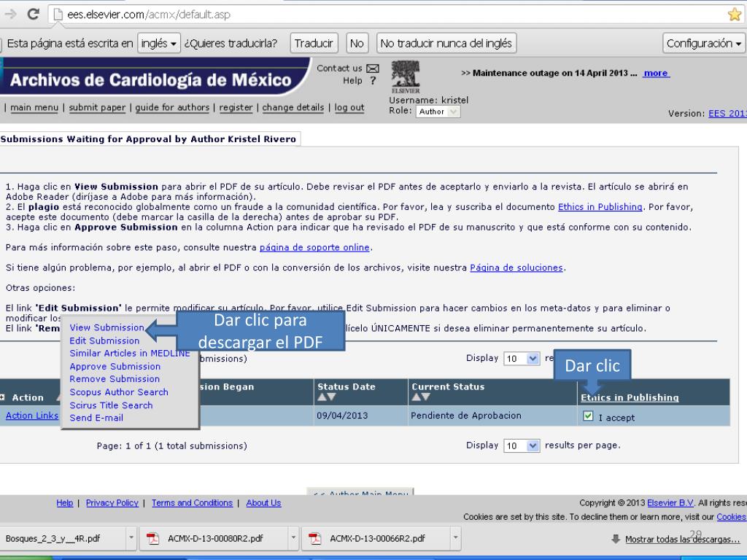747x560 pixels.
Task: Select Remove Submission in action menu
Action: (x=115, y=379)
